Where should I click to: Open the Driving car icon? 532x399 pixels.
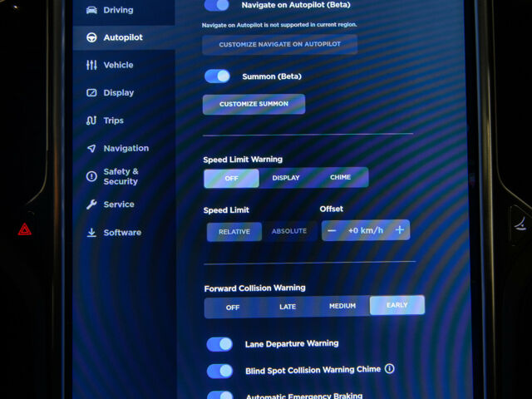click(91, 10)
